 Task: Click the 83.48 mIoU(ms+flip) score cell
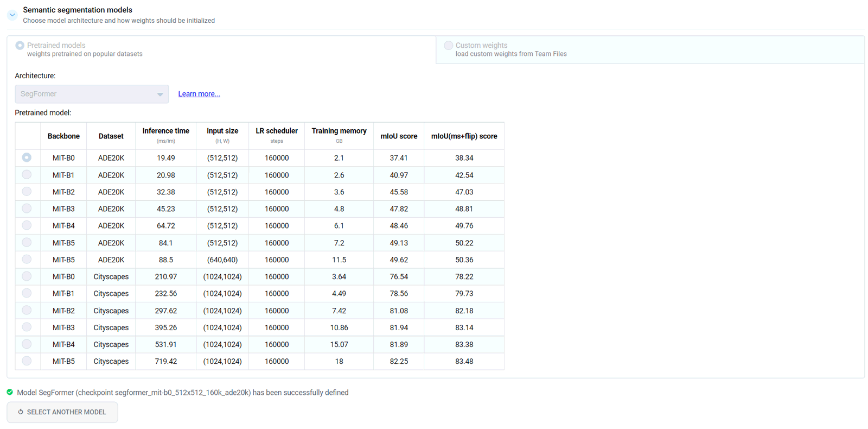pos(464,362)
